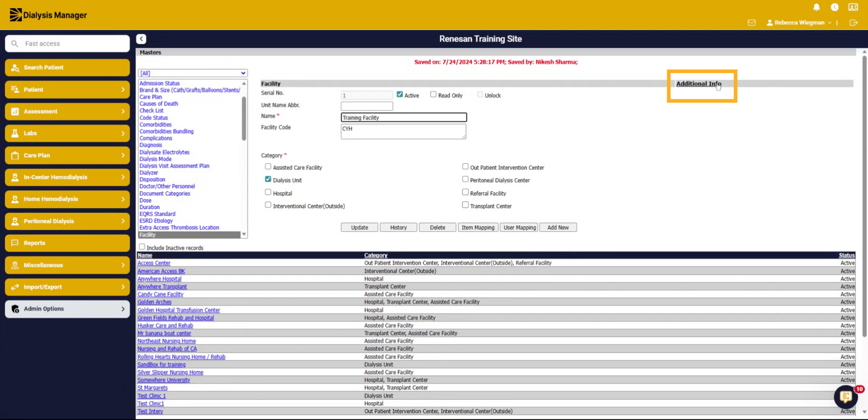Tick Include Inactive records checkbox

pyautogui.click(x=142, y=247)
